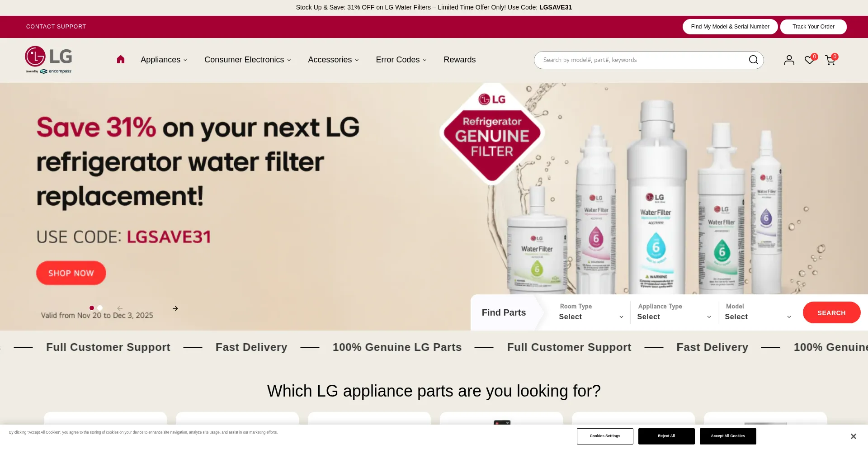Go back with the previous banner arrow
This screenshot has height=449, width=868.
[120, 308]
